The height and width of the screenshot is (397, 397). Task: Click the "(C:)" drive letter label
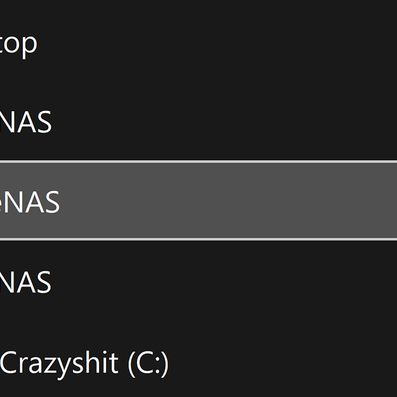[148, 364]
